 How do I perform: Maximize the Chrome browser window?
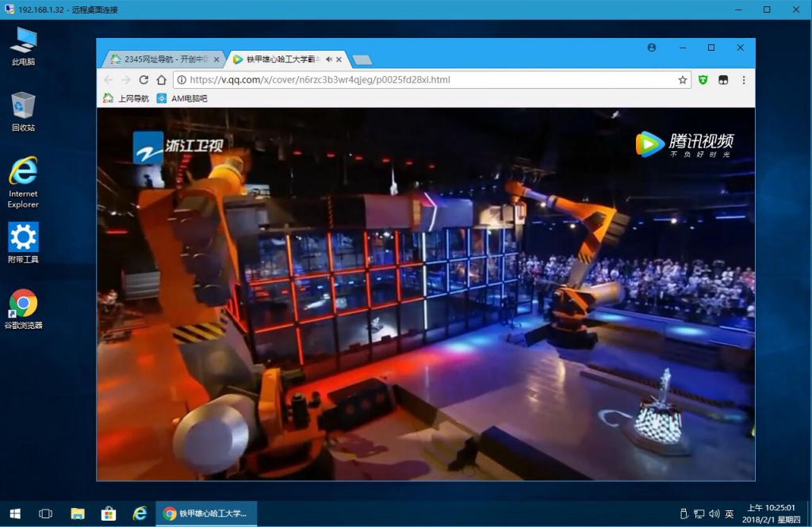point(711,48)
